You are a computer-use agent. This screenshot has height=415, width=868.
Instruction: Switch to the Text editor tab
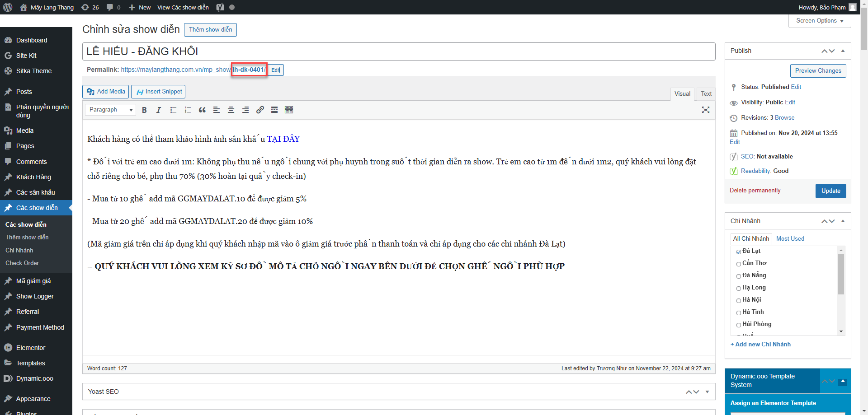coord(706,94)
